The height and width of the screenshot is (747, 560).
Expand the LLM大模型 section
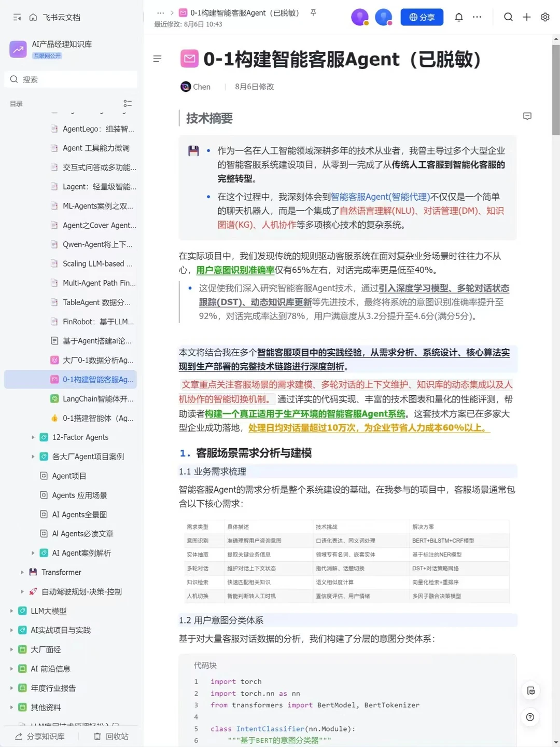pyautogui.click(x=12, y=611)
